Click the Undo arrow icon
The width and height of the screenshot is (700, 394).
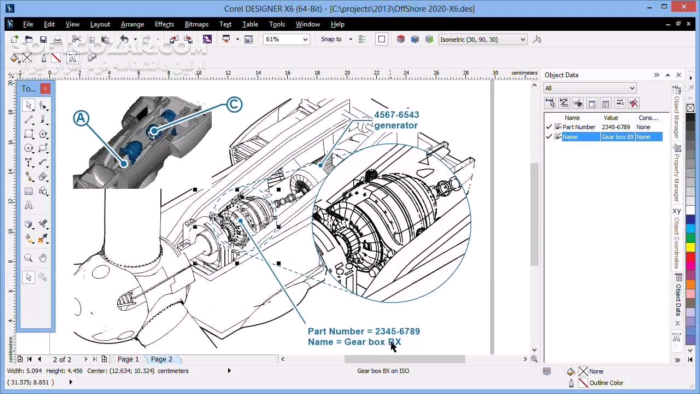(125, 39)
